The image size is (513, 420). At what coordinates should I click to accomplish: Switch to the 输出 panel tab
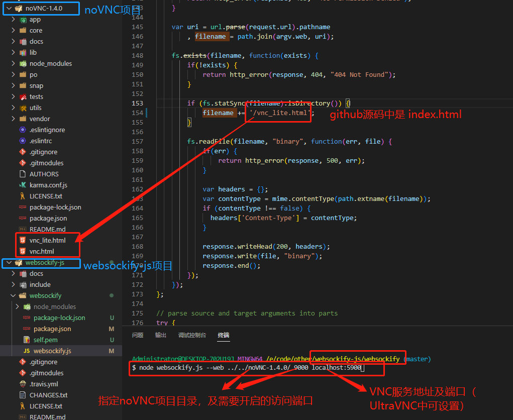click(x=161, y=335)
